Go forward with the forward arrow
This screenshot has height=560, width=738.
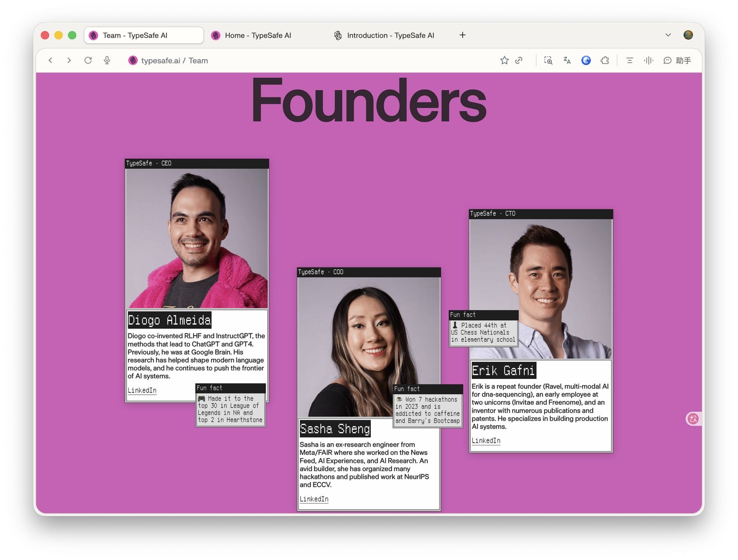tap(69, 60)
